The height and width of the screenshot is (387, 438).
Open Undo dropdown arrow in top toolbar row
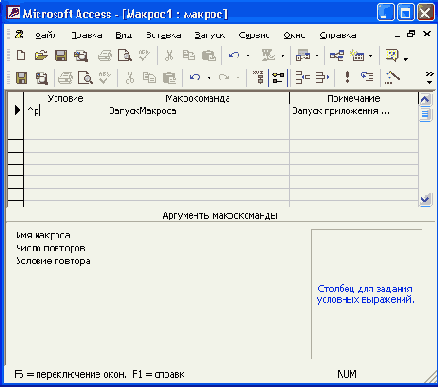point(248,56)
